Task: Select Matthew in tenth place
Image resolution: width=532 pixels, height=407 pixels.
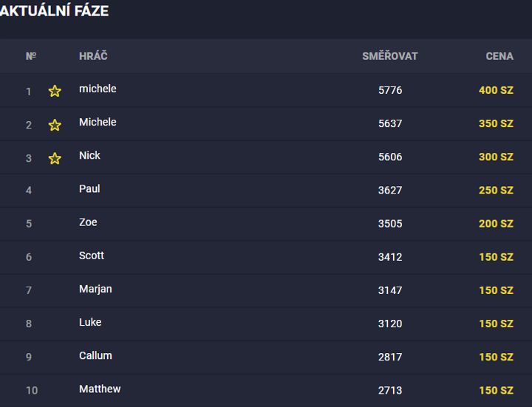Action: click(100, 389)
